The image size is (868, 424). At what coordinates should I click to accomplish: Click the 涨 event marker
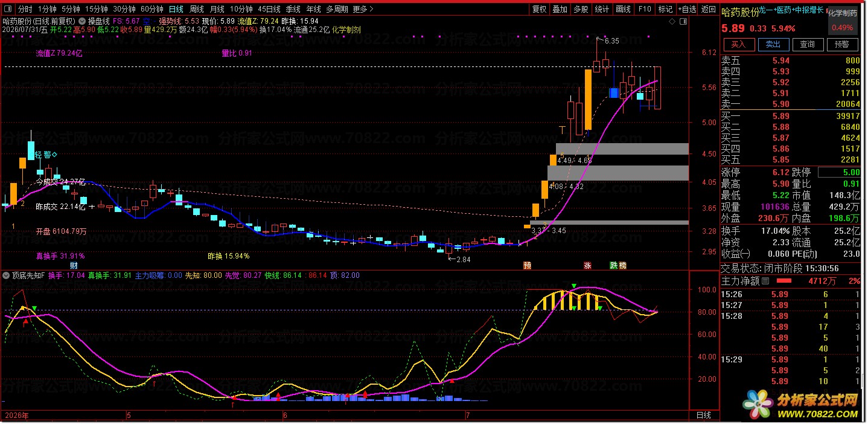click(587, 265)
